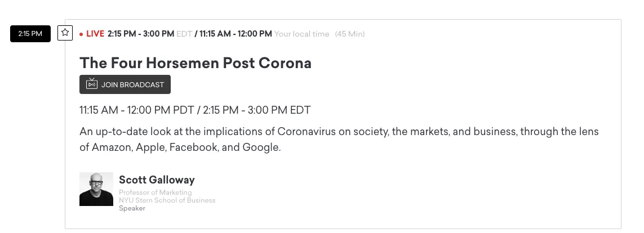The height and width of the screenshot is (233, 644).
Task: Click the red LIVE indicator dot
Action: pyautogui.click(x=82, y=34)
